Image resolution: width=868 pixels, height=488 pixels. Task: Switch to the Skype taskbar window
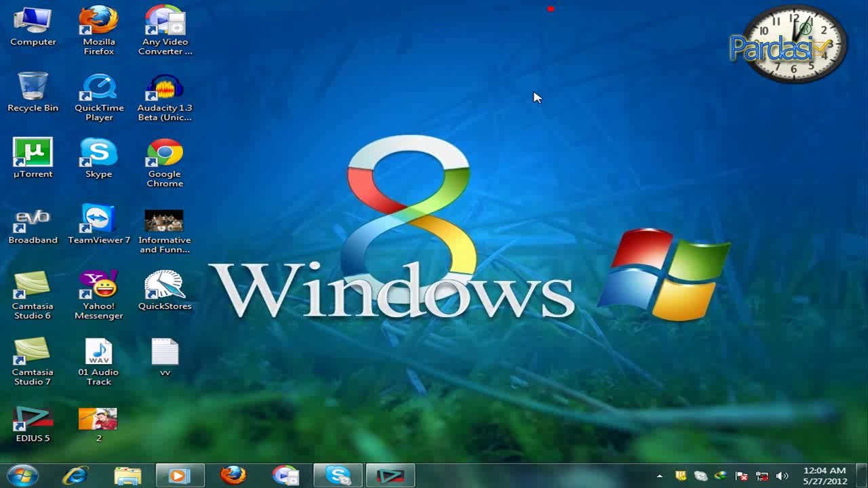[338, 475]
